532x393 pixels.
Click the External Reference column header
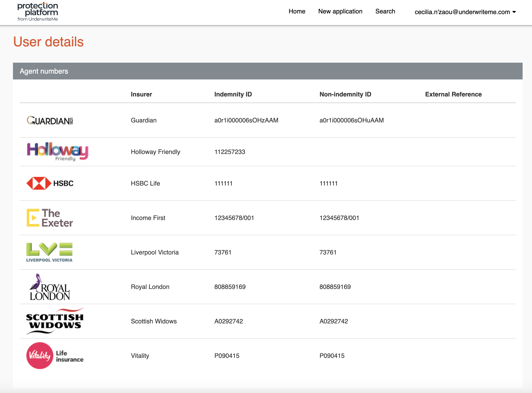coord(453,94)
